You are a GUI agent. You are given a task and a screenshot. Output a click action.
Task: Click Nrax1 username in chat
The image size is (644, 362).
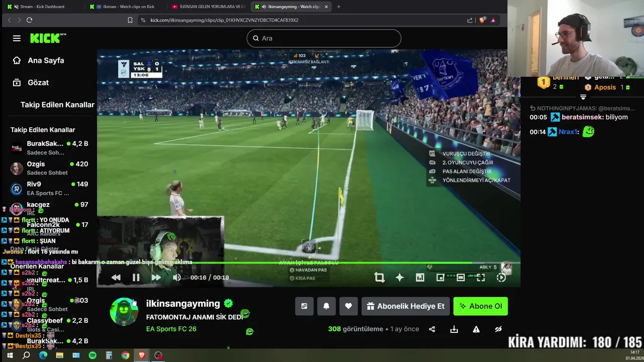click(x=569, y=132)
